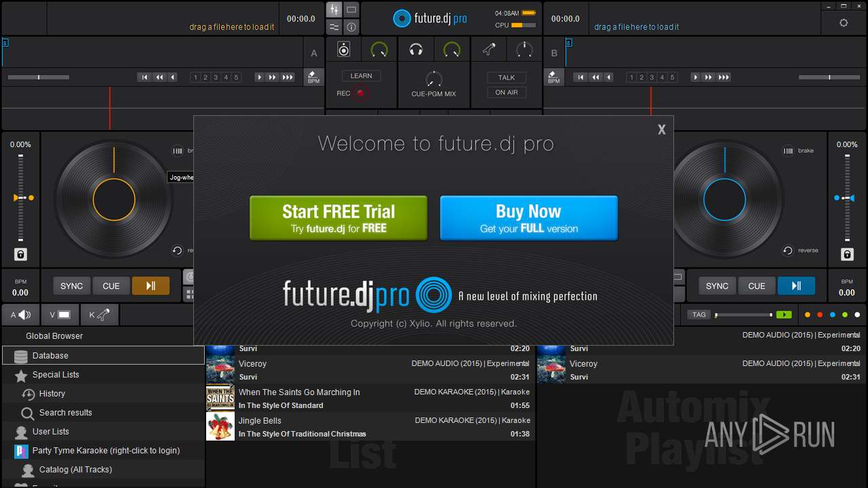Jump to track start on deck B
The image size is (868, 488).
[580, 77]
